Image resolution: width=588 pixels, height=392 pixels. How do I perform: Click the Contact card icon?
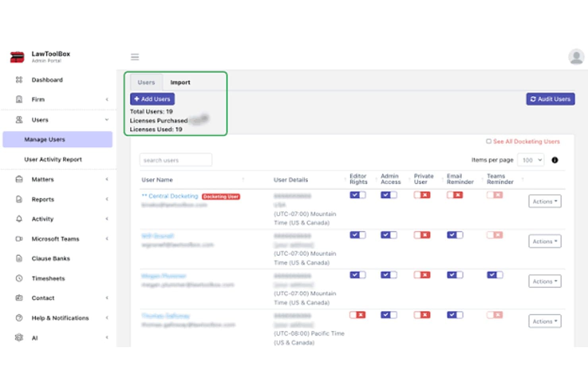pyautogui.click(x=19, y=298)
